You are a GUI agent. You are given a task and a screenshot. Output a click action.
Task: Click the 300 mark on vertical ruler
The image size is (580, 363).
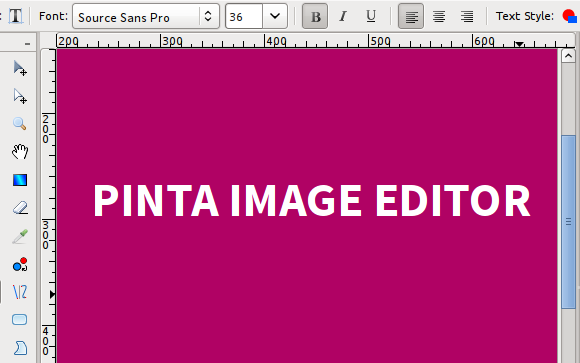[x=45, y=235]
